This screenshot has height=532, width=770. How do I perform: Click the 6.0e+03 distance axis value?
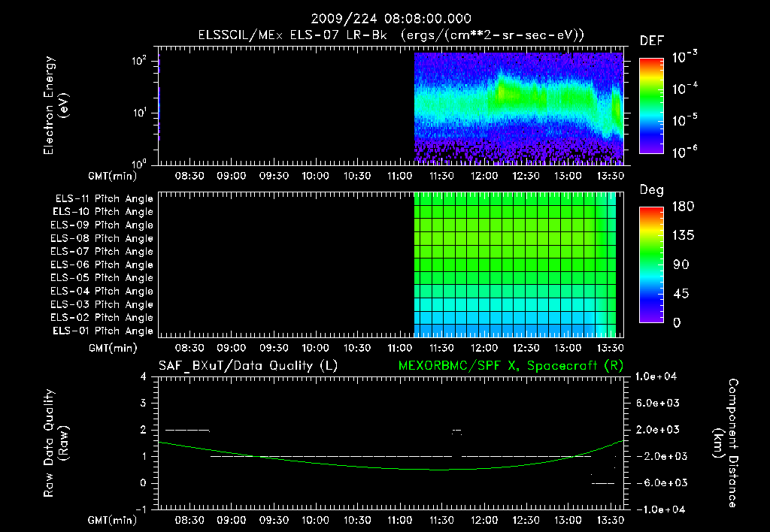(x=657, y=404)
